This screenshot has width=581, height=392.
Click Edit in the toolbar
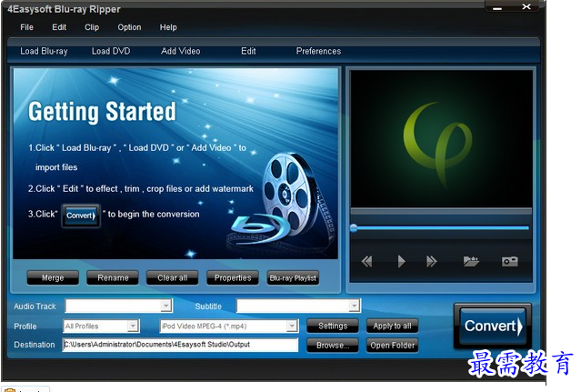coord(248,51)
